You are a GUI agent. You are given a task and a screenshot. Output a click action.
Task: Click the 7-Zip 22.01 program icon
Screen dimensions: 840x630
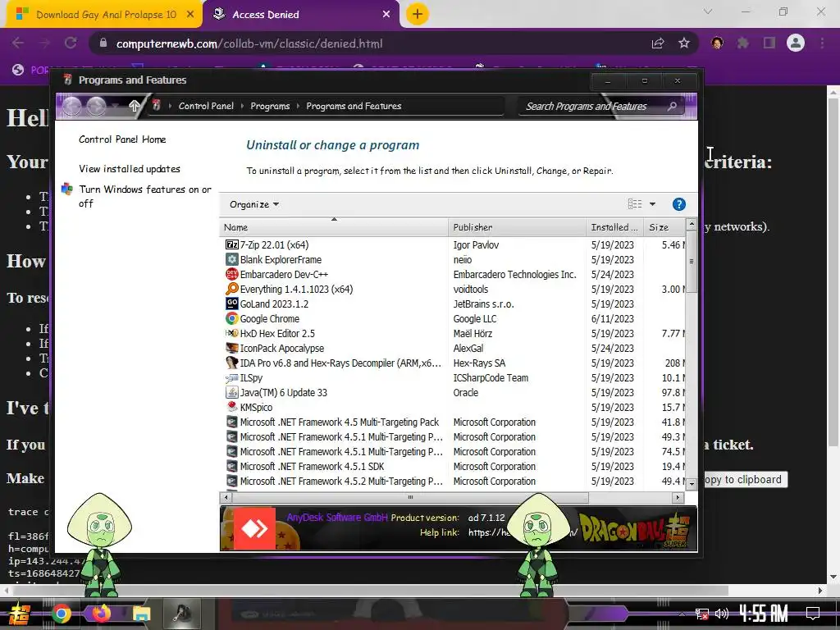coord(231,244)
